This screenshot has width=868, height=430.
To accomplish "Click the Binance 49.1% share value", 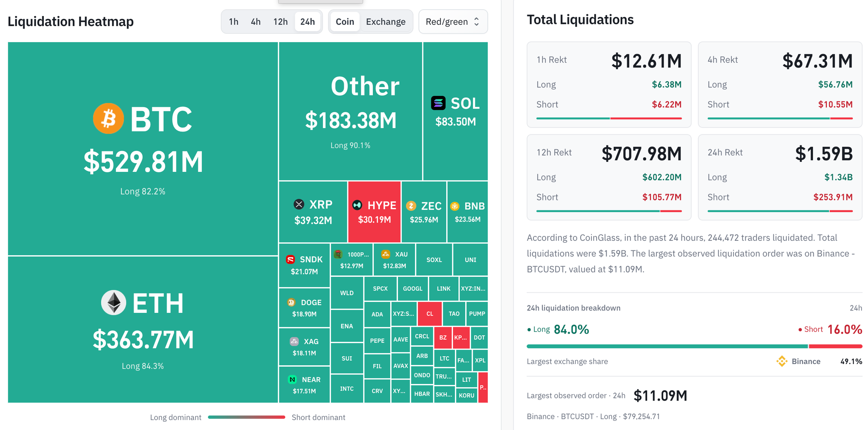I will 851,361.
